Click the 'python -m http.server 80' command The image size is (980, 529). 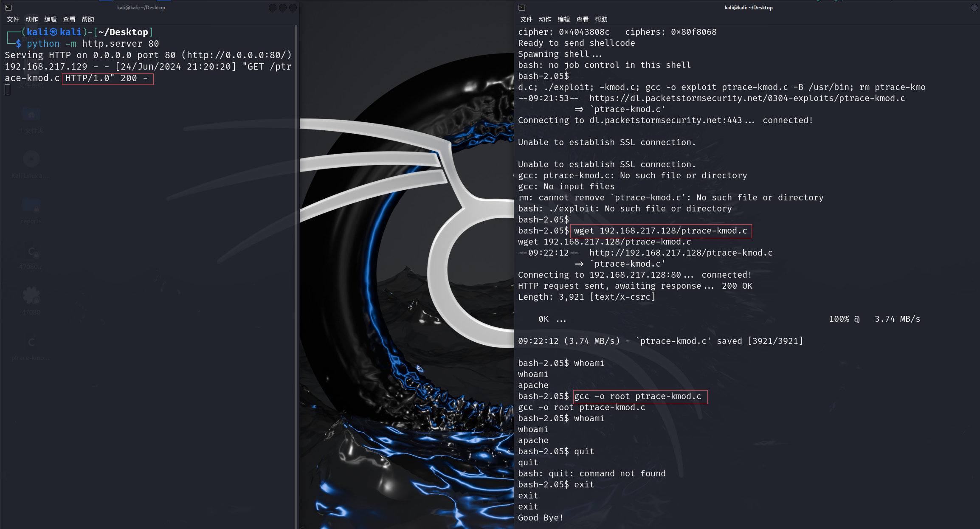93,43
